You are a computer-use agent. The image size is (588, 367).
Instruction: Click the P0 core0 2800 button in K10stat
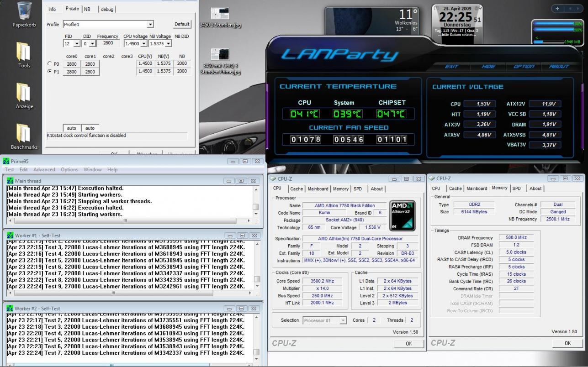tap(72, 64)
